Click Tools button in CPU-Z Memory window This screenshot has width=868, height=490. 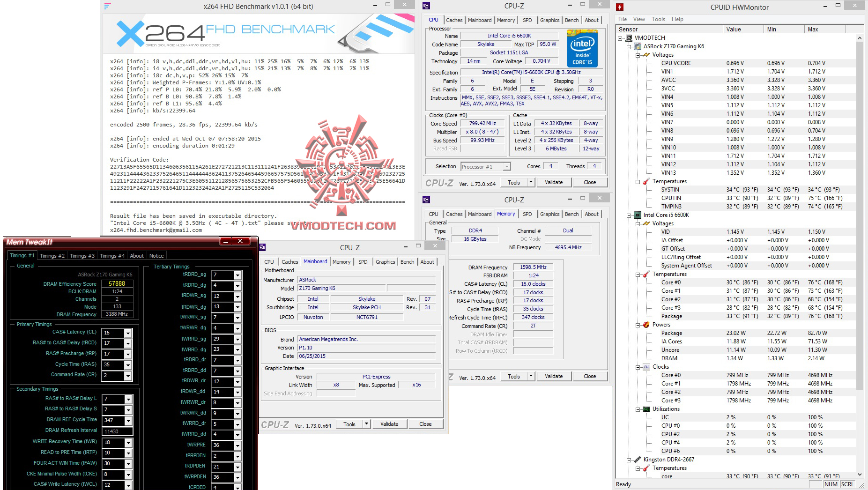[x=514, y=376]
